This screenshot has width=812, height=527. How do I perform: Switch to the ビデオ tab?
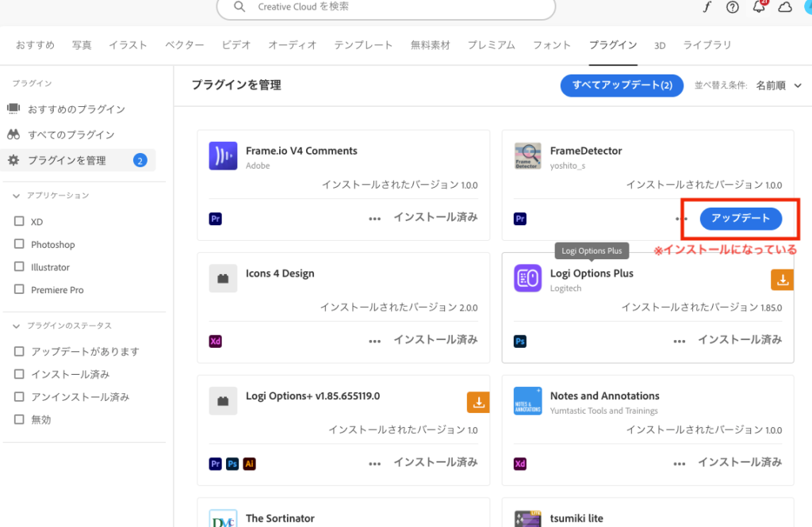tap(236, 45)
